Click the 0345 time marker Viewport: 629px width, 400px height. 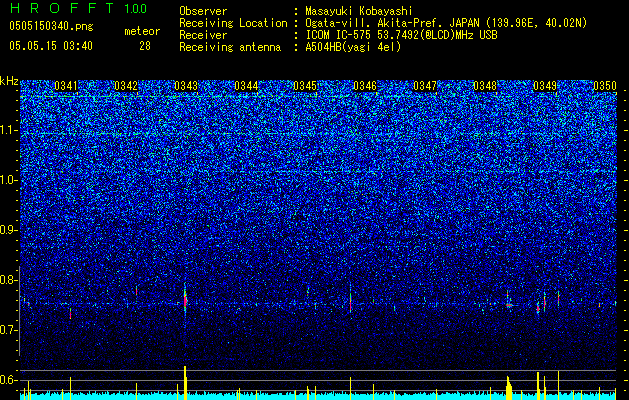tap(305, 86)
